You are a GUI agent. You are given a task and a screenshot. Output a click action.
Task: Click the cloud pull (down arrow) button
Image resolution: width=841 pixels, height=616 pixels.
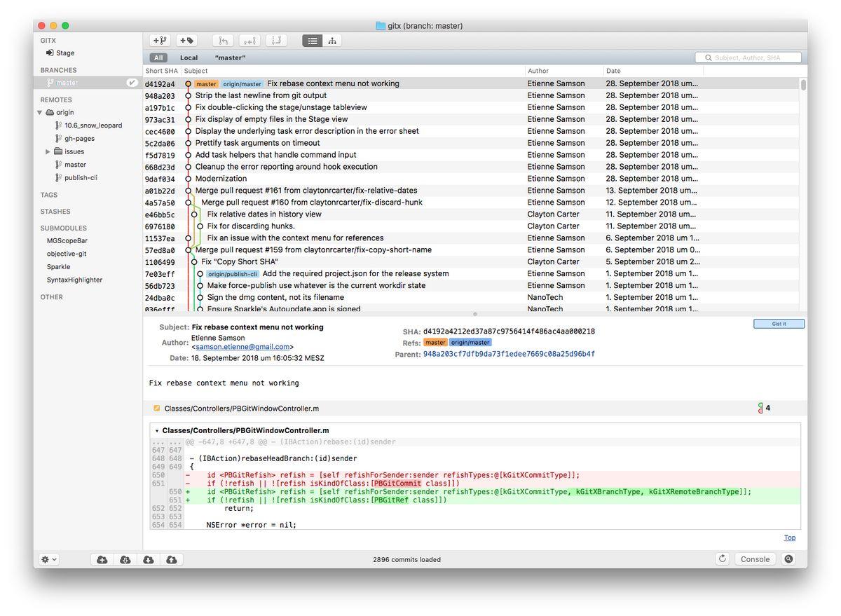149,559
